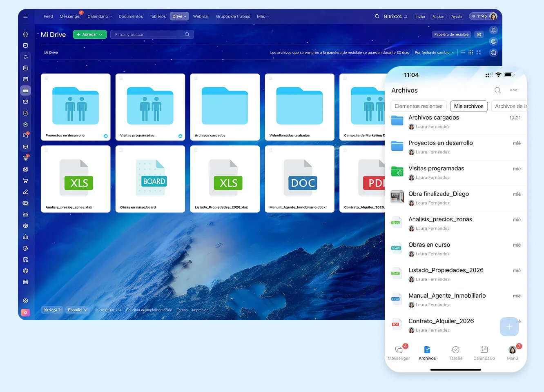The height and width of the screenshot is (392, 544).
Task: Click the Invitar button
Action: click(420, 17)
